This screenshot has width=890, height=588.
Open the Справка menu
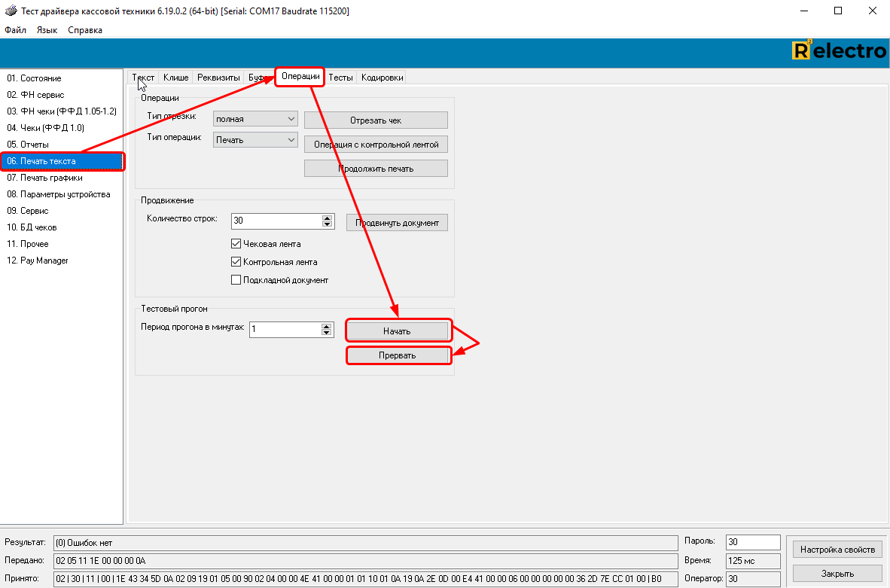85,30
